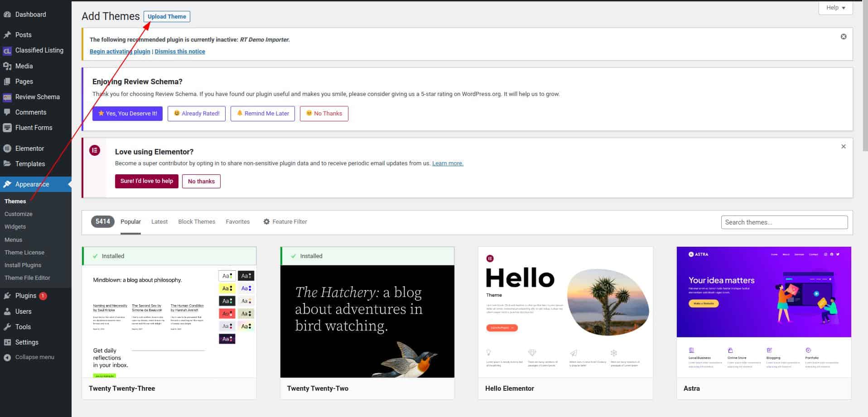Click the Add Themes page heading

[x=111, y=16]
